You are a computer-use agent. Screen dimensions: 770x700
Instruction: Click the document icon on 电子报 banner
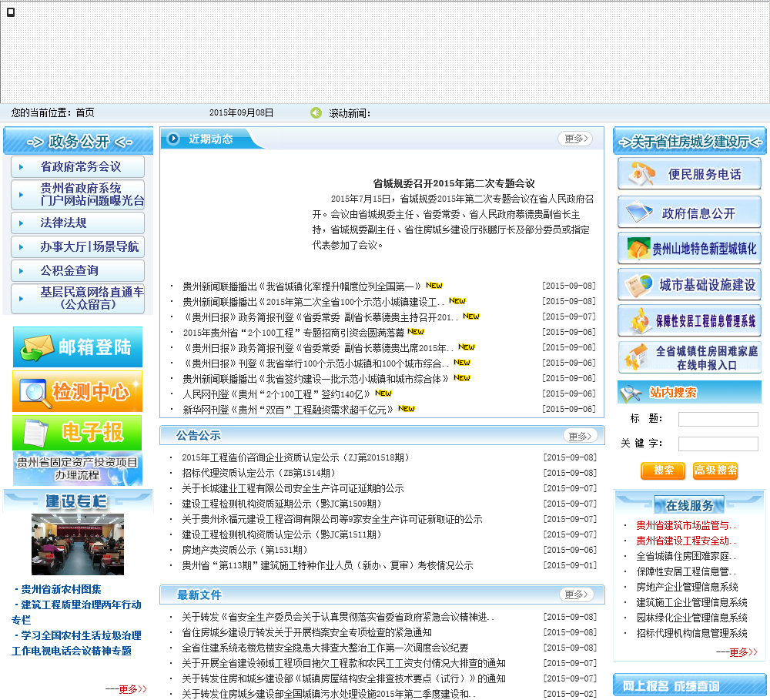(35, 434)
